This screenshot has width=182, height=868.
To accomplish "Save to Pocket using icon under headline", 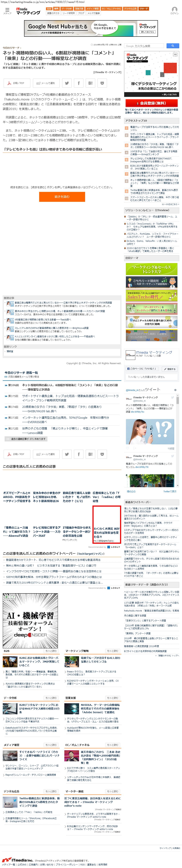I will coord(102,83).
